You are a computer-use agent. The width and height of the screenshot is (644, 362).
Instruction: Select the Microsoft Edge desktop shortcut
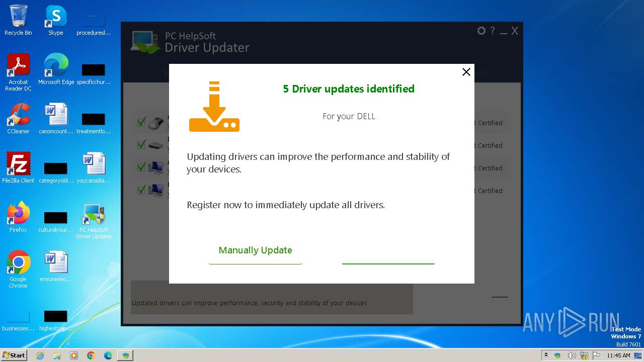point(56,69)
